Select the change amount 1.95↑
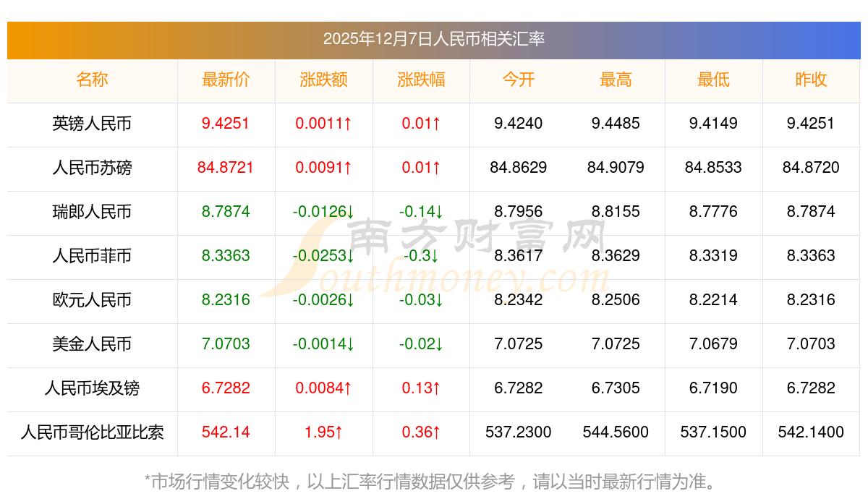This screenshot has width=868, height=504. (323, 432)
